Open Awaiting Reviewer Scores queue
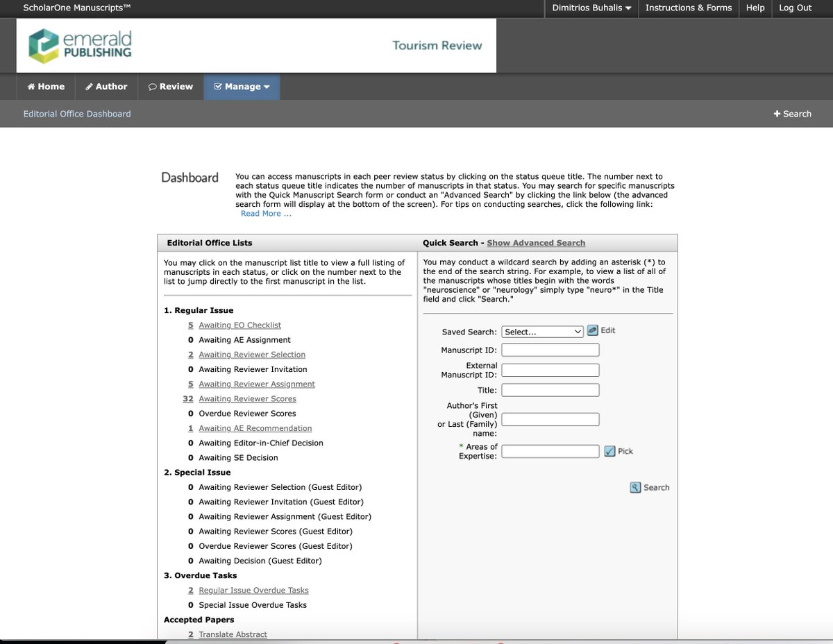This screenshot has height=644, width=833. pos(247,399)
